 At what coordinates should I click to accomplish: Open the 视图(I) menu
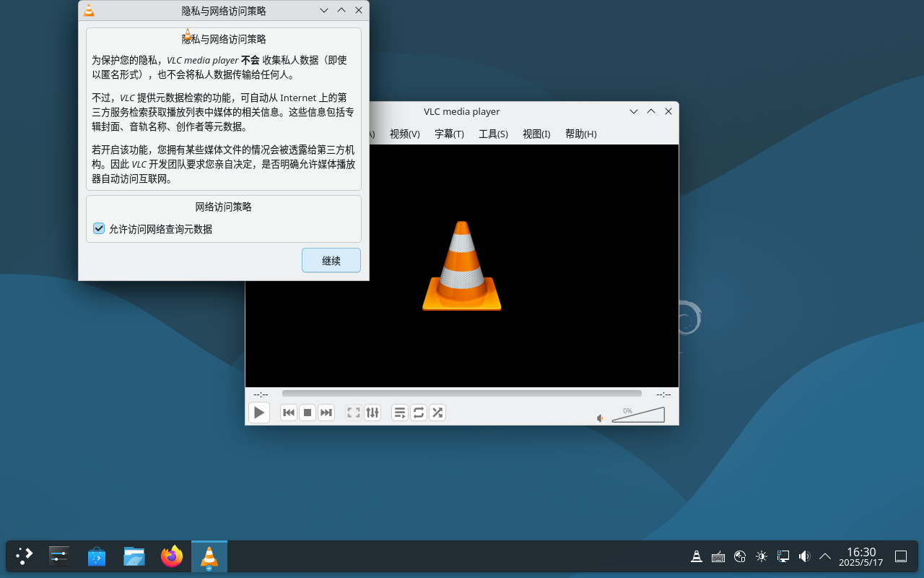[x=536, y=134]
